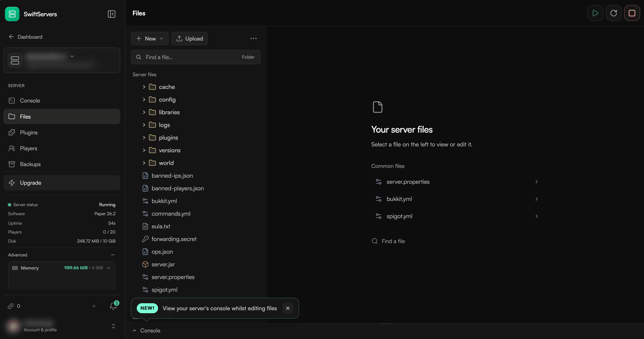The height and width of the screenshot is (339, 644).
Task: Open forwarding.secret key file
Action: click(169, 239)
